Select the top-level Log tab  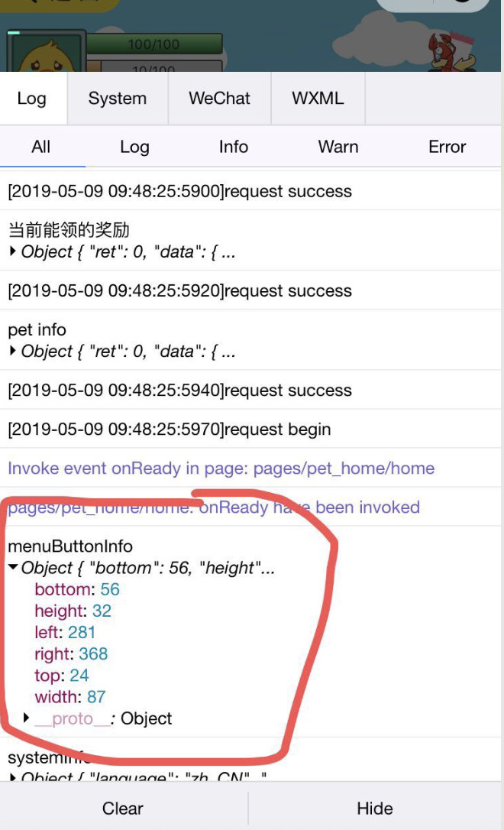(x=32, y=99)
